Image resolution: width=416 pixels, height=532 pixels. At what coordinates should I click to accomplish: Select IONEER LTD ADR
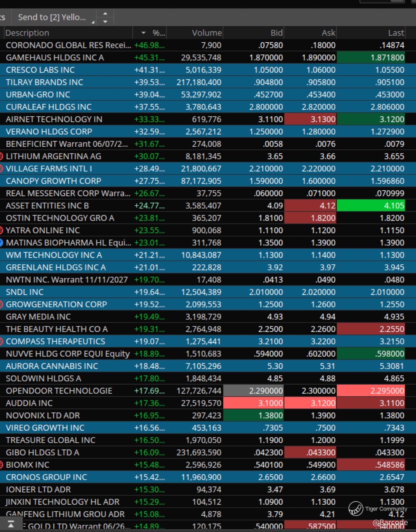coord(38,490)
